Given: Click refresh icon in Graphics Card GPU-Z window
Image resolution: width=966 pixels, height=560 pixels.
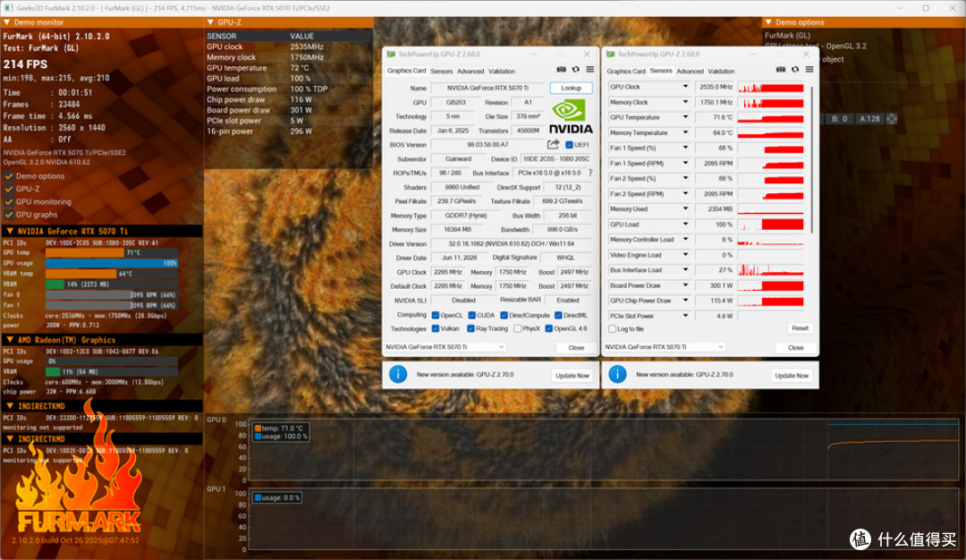Looking at the screenshot, I should 575,70.
